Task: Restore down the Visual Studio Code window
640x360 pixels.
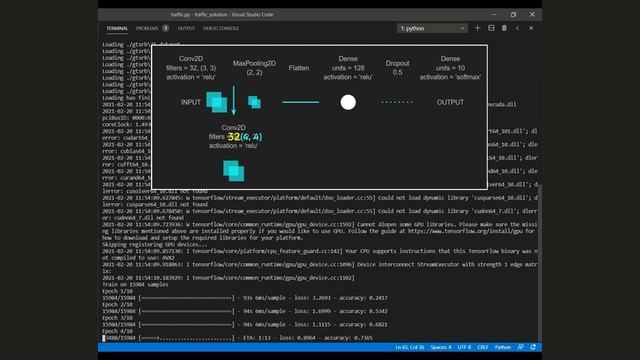Action: [513, 14]
